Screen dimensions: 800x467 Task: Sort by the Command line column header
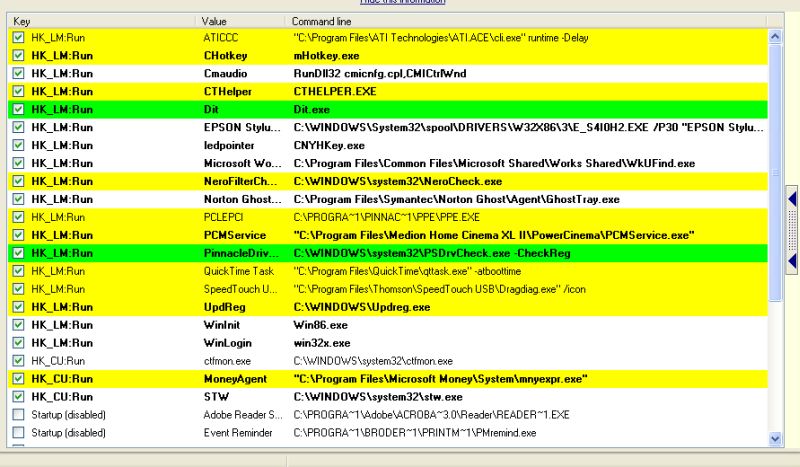point(526,21)
